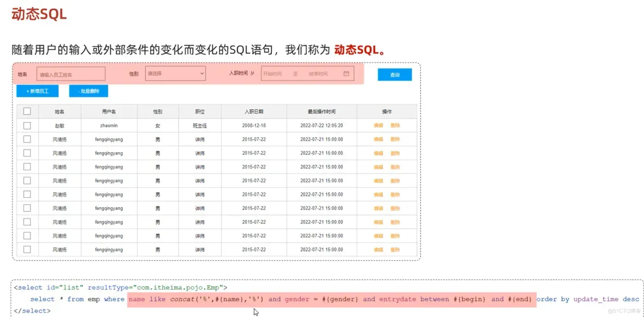The width and height of the screenshot is (644, 317).
Task: Click the + 新增员工 button
Action: 38,91
